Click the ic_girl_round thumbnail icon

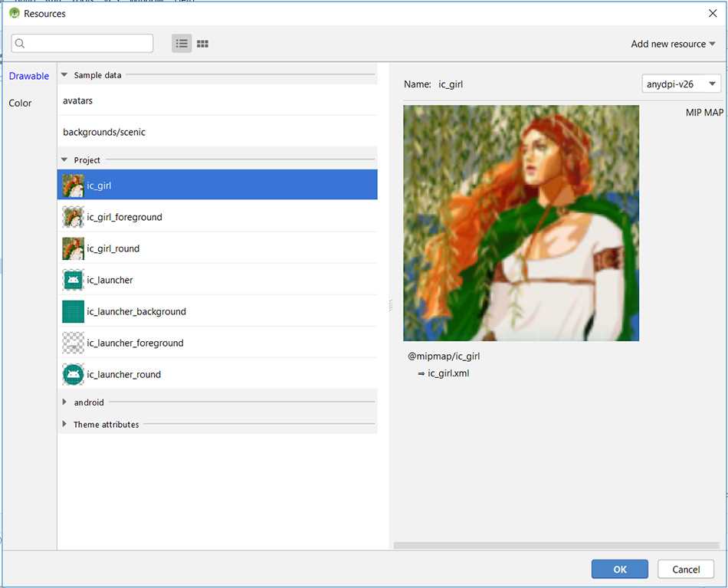(73, 248)
